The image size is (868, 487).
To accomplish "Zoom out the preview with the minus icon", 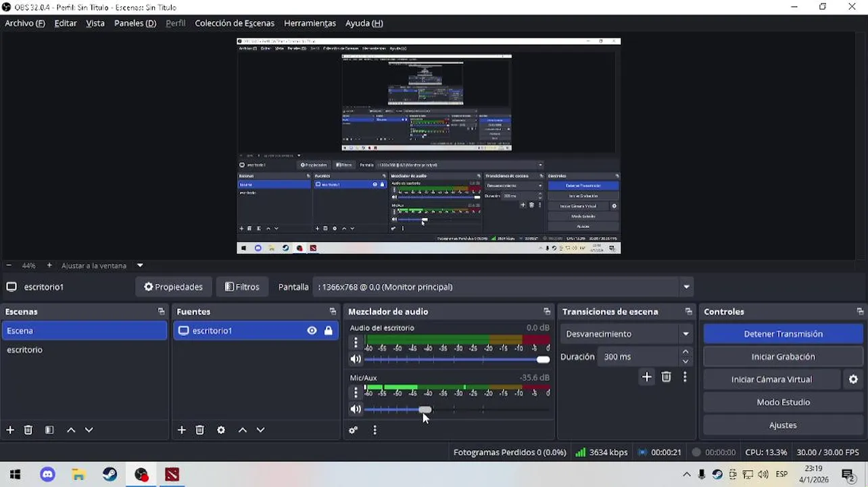I will [x=9, y=266].
